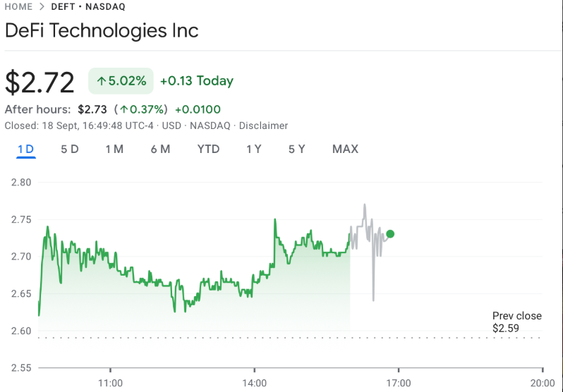Click the green up arrow beside 5.02%

click(102, 81)
